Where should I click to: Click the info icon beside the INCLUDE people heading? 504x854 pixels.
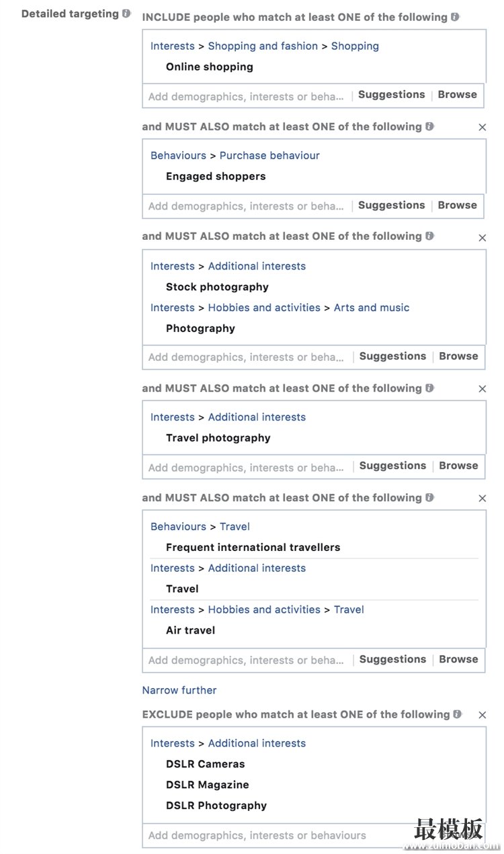[455, 17]
